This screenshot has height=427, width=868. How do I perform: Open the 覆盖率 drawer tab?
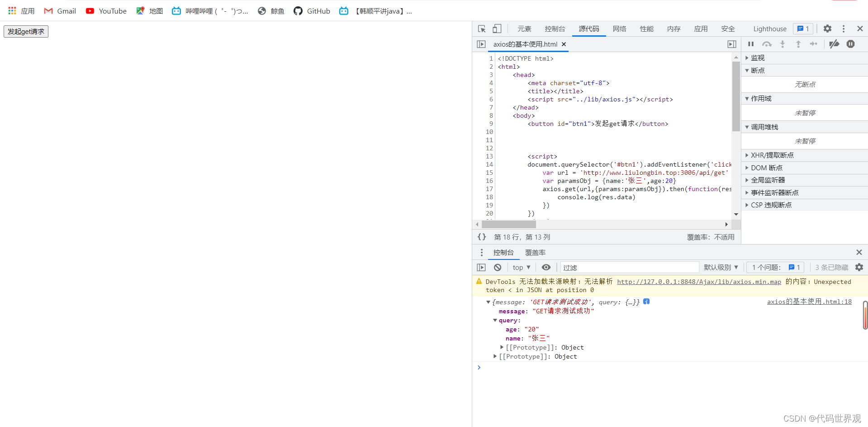[535, 252]
